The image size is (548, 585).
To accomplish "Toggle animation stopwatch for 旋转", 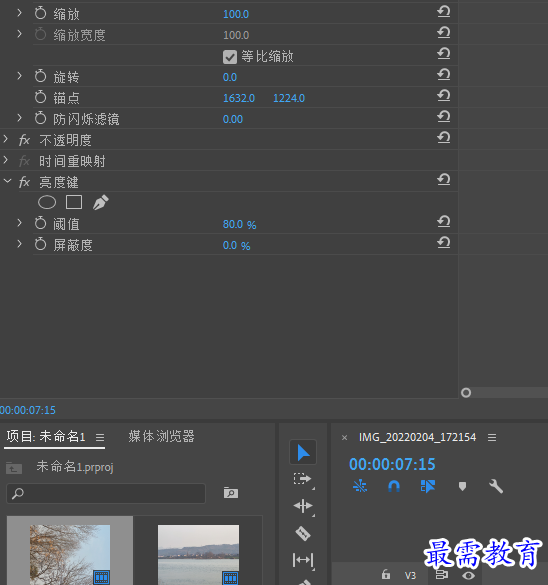I will [x=40, y=76].
